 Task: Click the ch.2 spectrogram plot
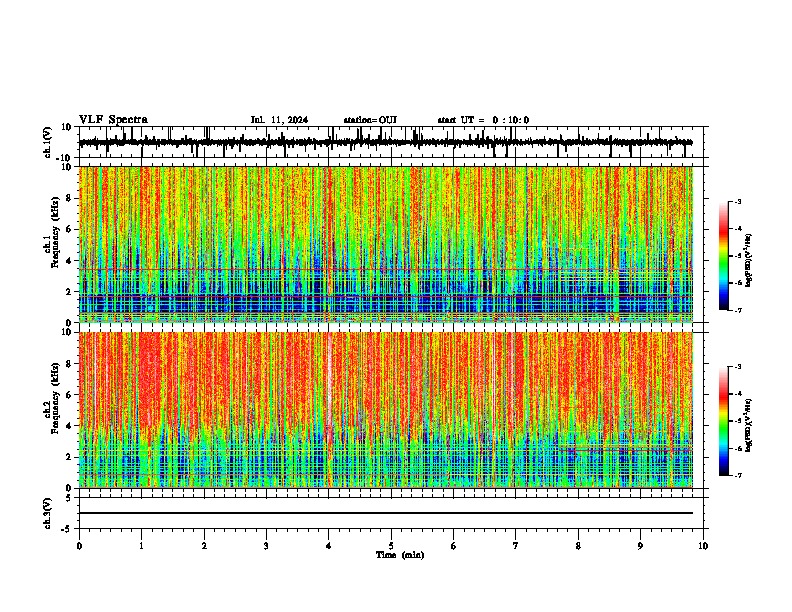tap(386, 410)
